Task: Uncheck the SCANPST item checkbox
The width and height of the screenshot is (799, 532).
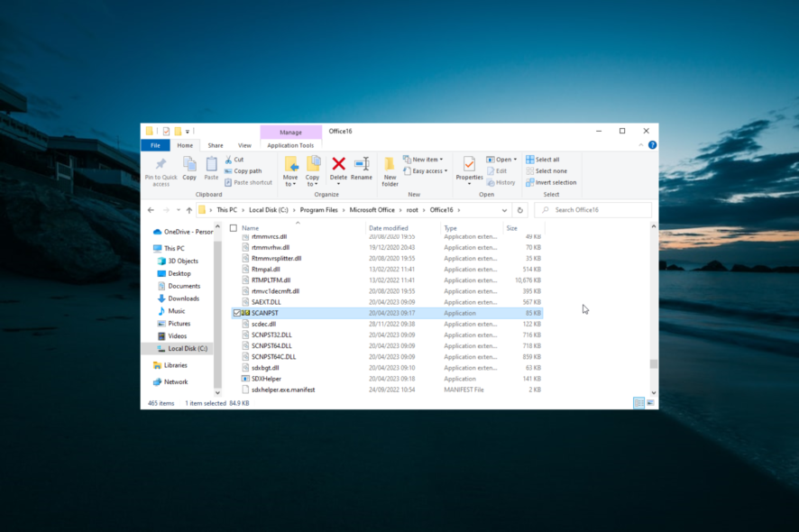Action: pos(236,313)
